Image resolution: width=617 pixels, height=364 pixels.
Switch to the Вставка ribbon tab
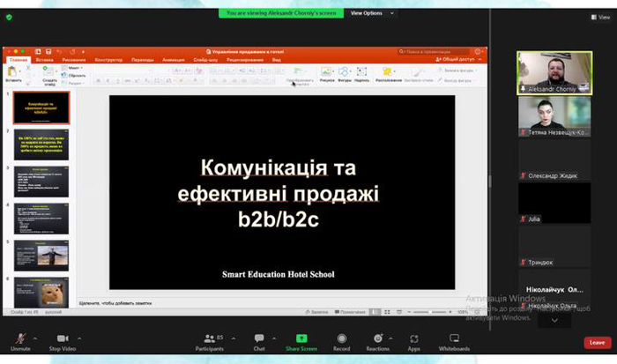(x=44, y=60)
